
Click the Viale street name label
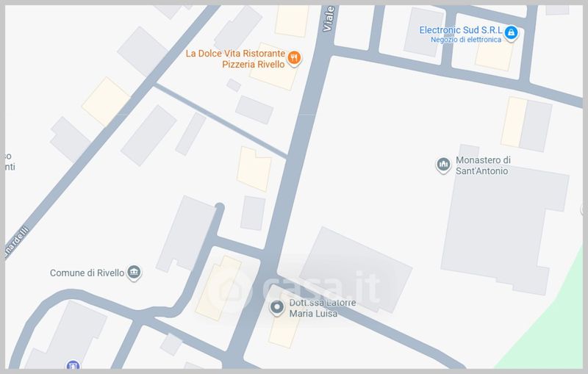point(329,18)
